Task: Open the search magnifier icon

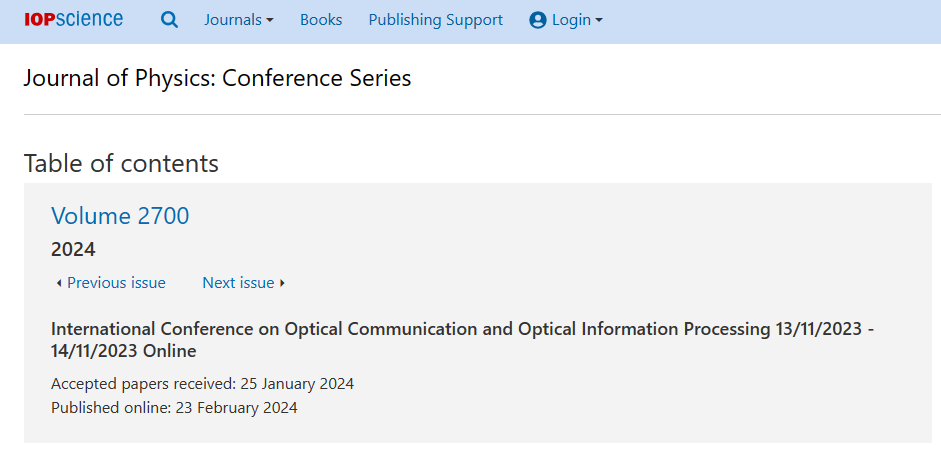Action: (170, 20)
